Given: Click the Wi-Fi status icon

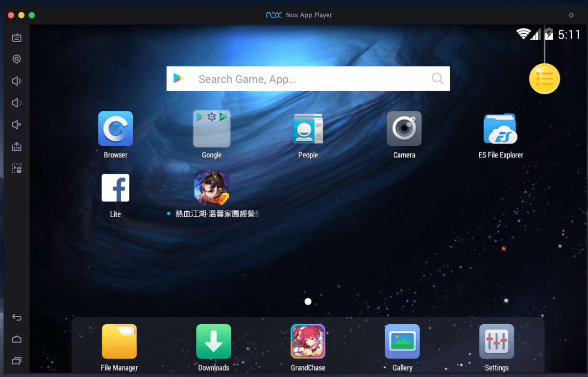Looking at the screenshot, I should tap(523, 34).
